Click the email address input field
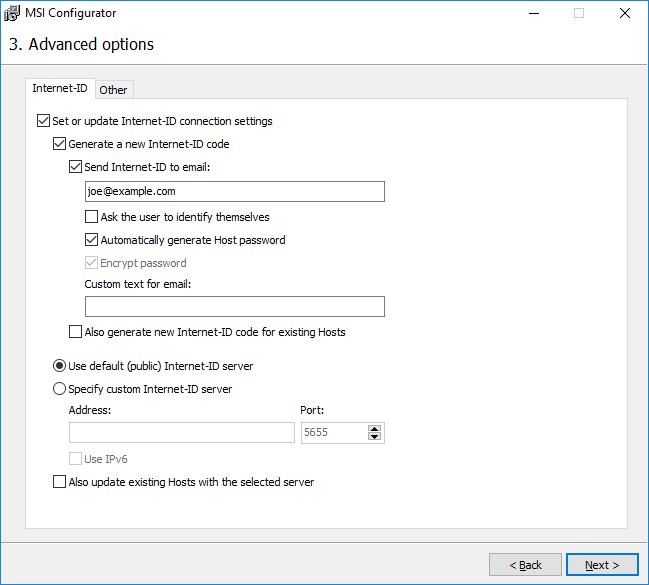Viewport: 649px width, 585px height. coord(234,191)
